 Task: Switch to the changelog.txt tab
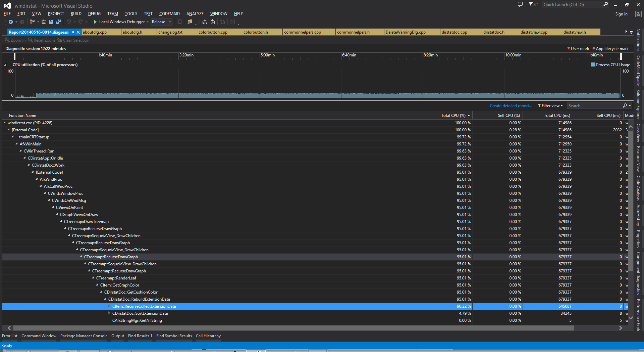177,32
